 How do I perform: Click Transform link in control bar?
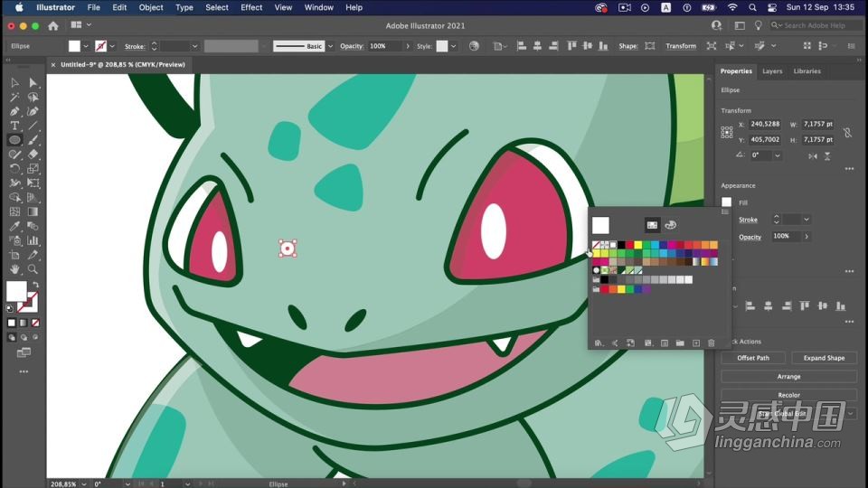pos(681,46)
